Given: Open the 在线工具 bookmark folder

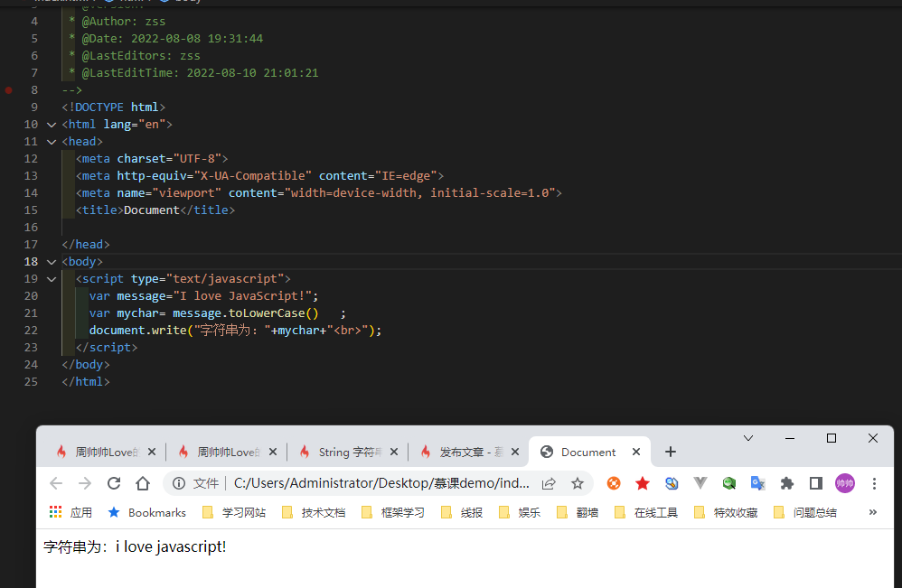Looking at the screenshot, I should [646, 512].
